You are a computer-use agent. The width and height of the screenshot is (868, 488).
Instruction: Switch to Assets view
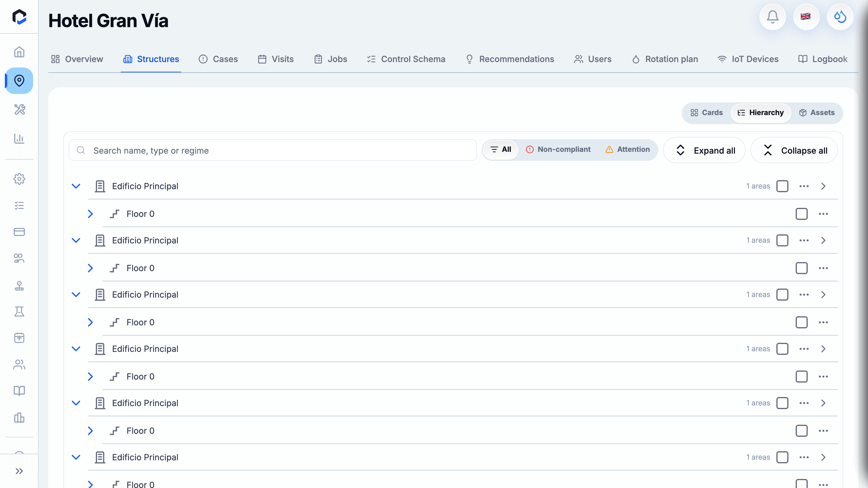pyautogui.click(x=816, y=113)
